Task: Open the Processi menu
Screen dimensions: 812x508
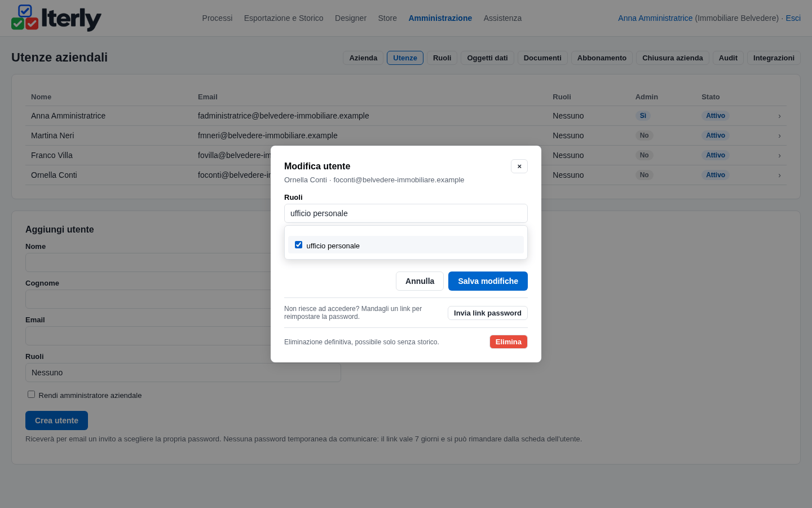Action: coord(217,18)
